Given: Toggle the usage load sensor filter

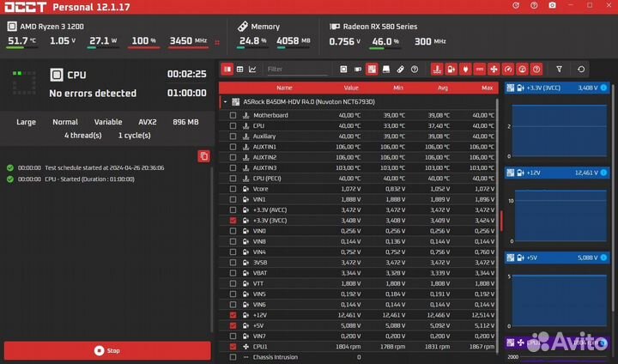Looking at the screenshot, I should pos(522,69).
